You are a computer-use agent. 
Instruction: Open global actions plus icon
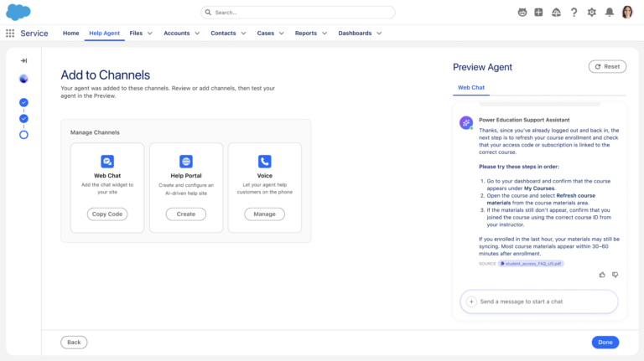coord(538,13)
